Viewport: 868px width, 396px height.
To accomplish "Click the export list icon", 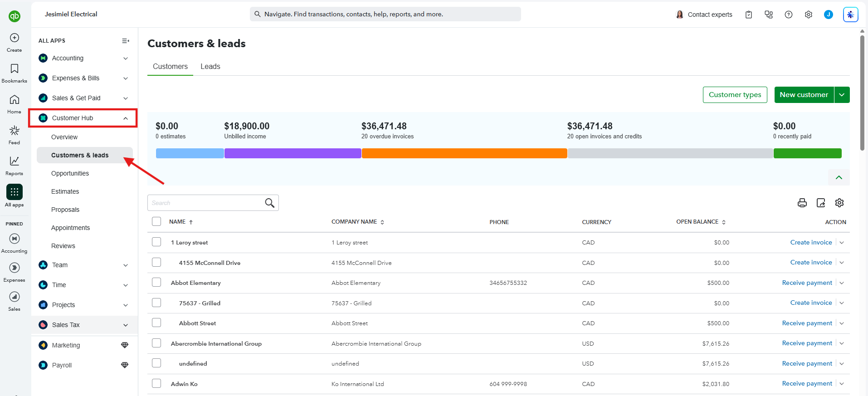I will coord(821,203).
